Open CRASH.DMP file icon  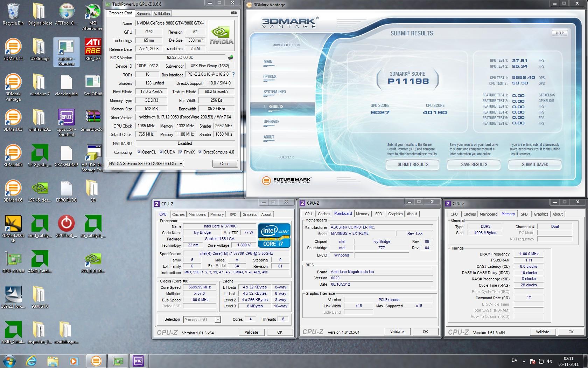point(66,156)
